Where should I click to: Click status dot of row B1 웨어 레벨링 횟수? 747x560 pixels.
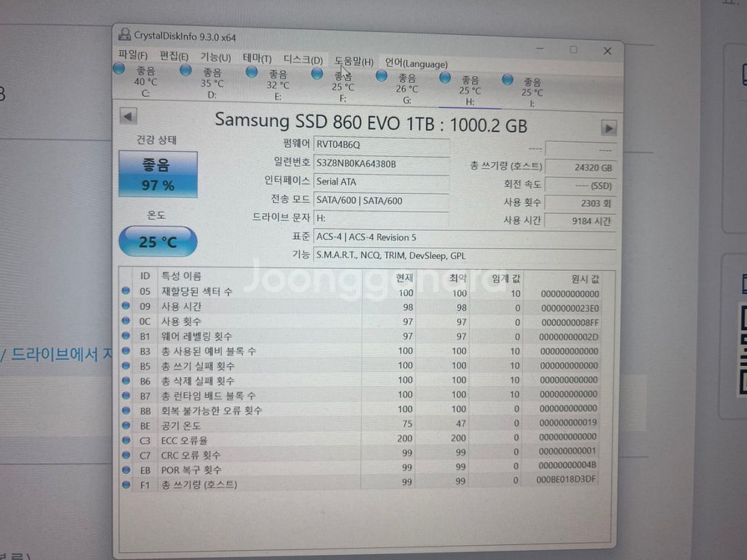125,336
